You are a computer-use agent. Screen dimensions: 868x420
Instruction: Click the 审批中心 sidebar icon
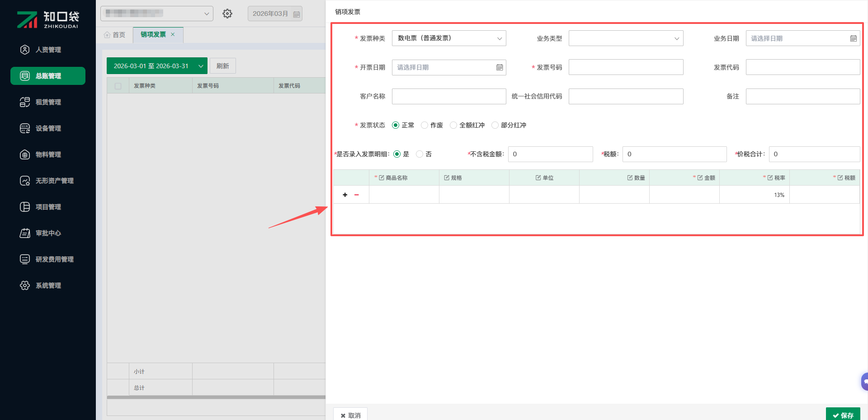(25, 233)
